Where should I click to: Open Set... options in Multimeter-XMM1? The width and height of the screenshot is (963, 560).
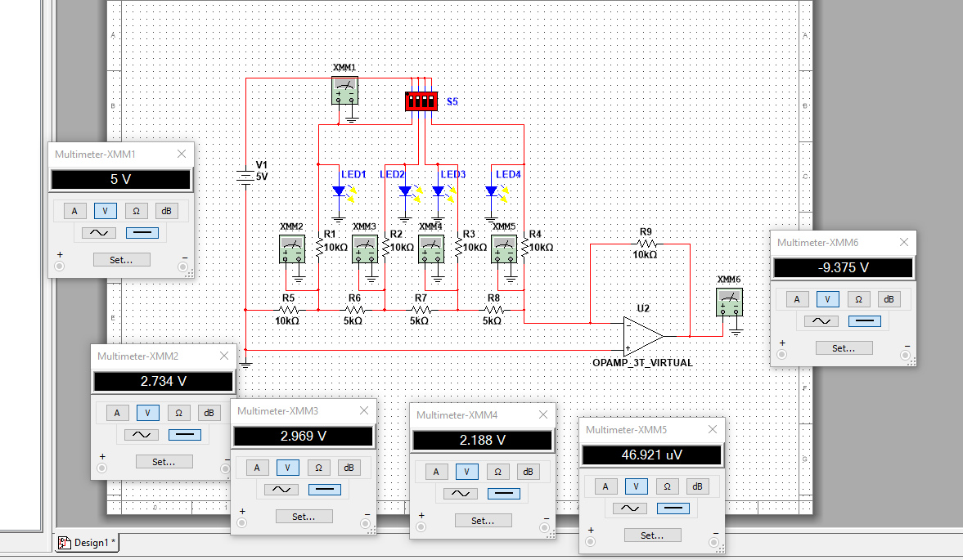121,260
